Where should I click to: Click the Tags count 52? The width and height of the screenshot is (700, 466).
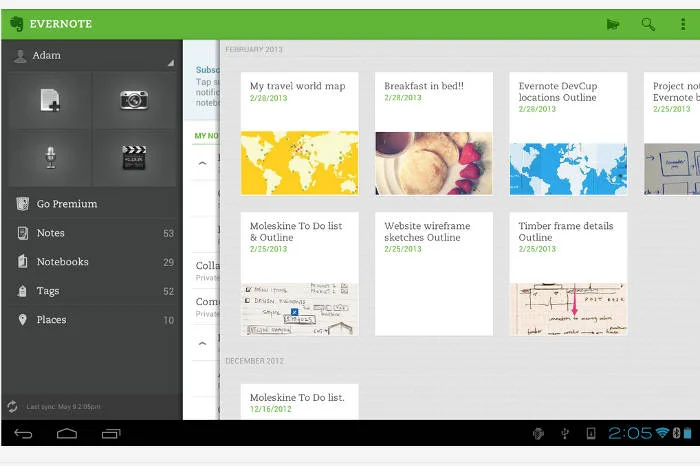pyautogui.click(x=168, y=291)
